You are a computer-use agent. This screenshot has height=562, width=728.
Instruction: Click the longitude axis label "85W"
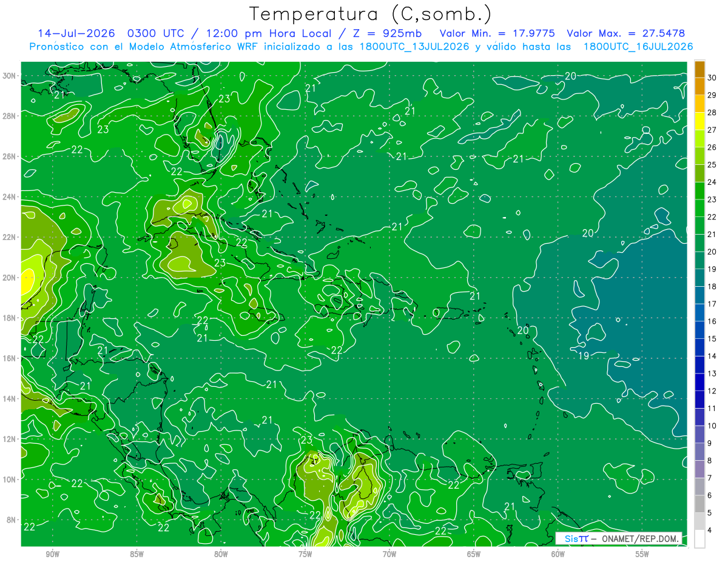pos(137,554)
